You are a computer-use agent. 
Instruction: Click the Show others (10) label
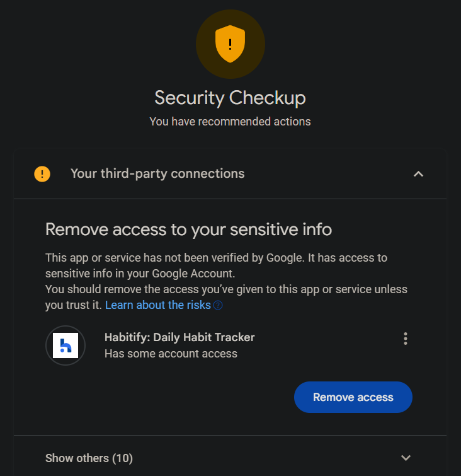point(89,458)
